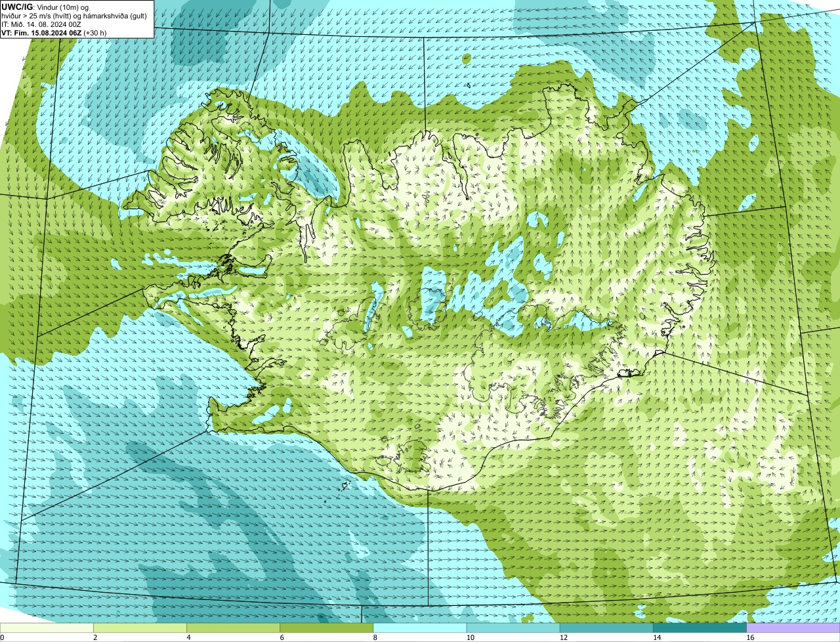Click the 8–10 m/s pale cyan legend swatch
Viewport: 840px width, 642px height.
tap(420, 628)
